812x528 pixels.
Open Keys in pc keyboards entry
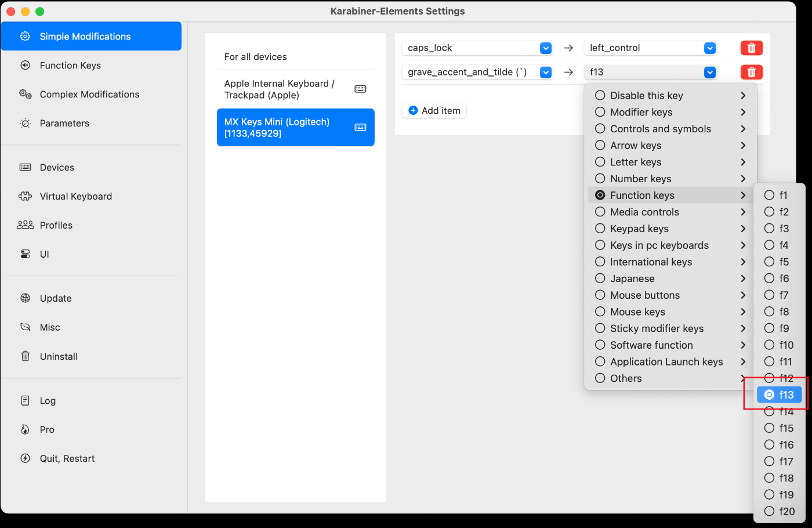pyautogui.click(x=670, y=245)
